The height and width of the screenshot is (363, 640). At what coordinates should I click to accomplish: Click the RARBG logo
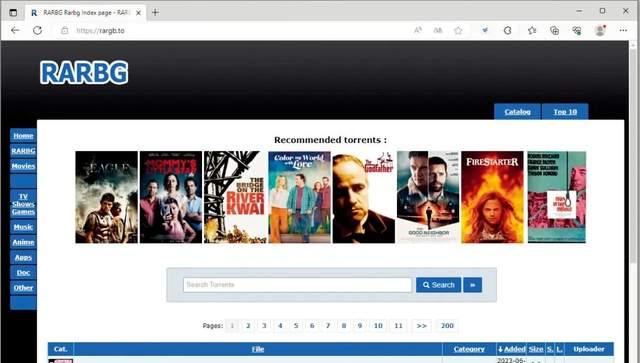click(84, 73)
